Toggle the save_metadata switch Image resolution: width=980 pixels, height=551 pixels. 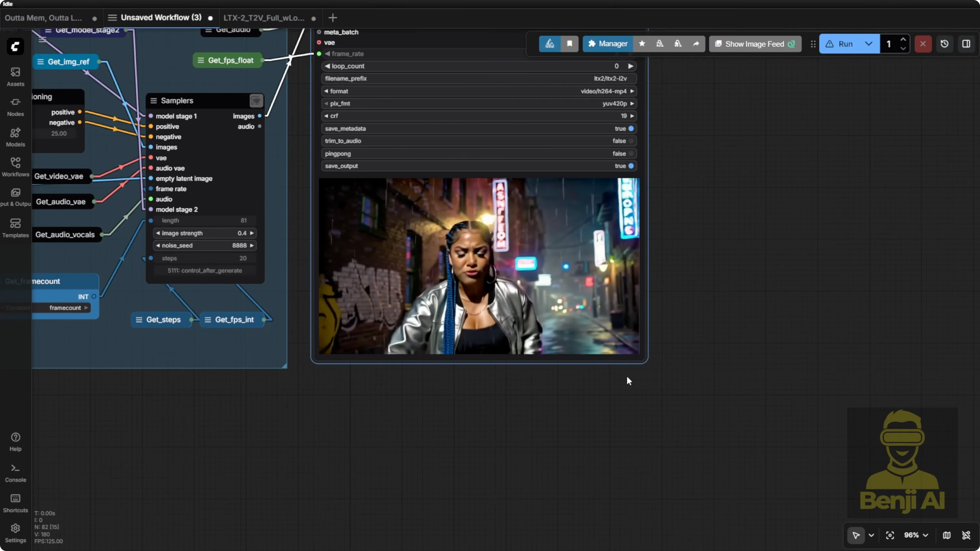(x=631, y=129)
